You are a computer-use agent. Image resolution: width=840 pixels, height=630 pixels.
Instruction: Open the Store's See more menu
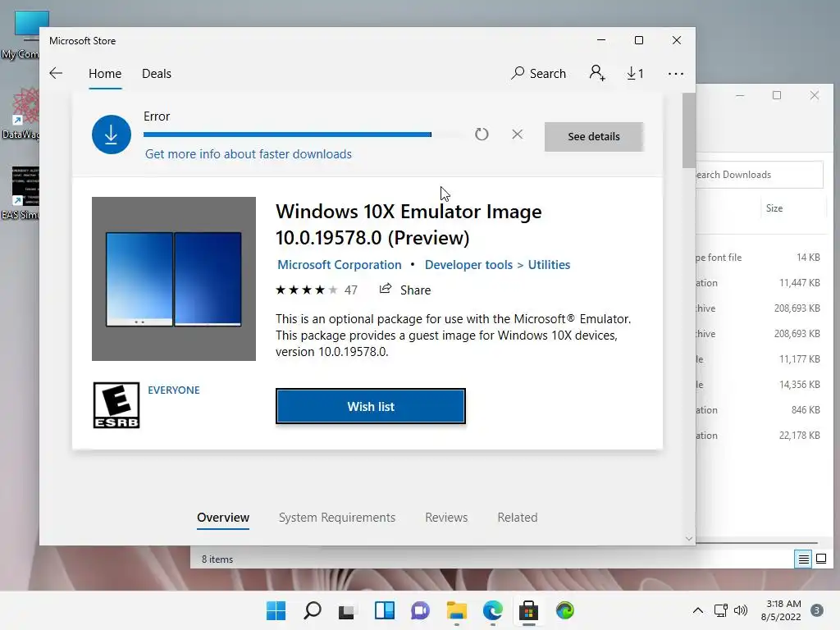click(676, 73)
